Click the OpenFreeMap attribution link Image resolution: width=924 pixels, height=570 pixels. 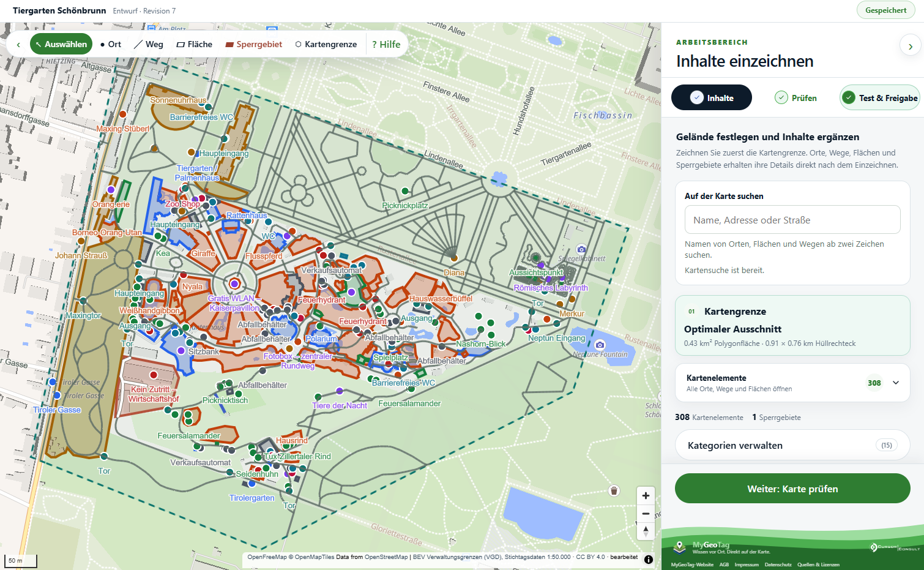[267, 557]
